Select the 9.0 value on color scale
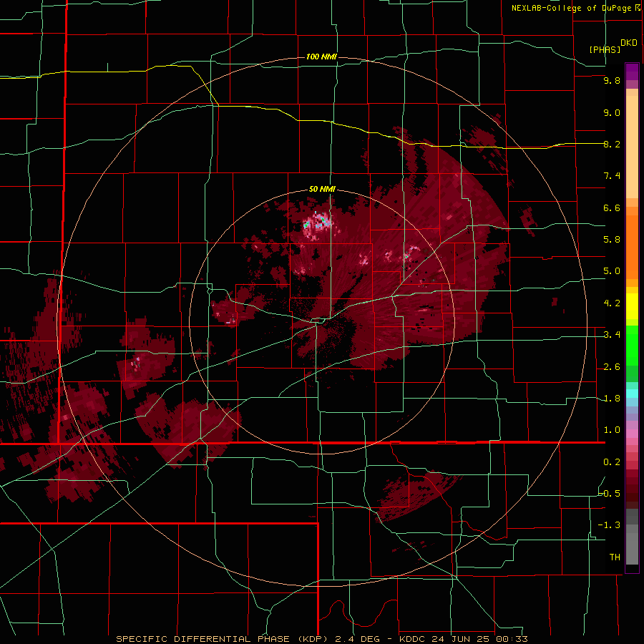 coord(612,112)
